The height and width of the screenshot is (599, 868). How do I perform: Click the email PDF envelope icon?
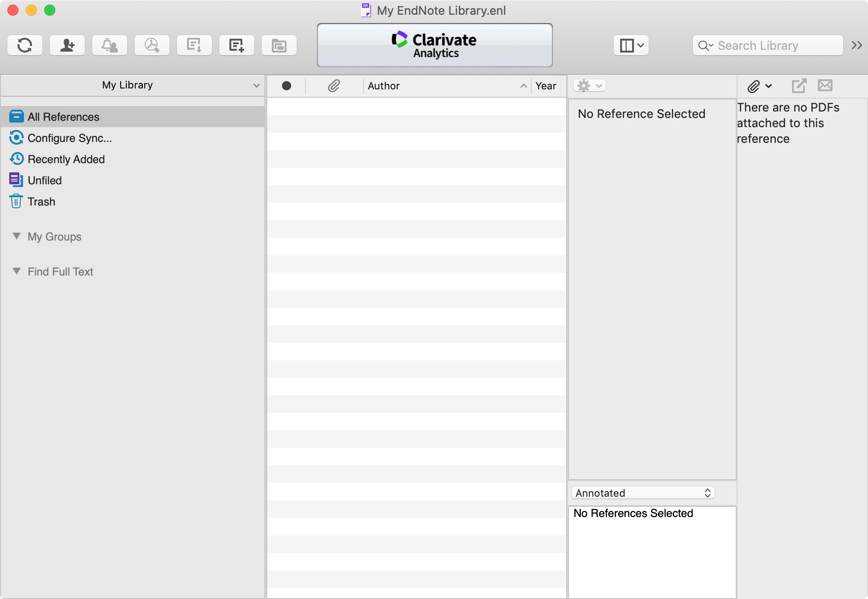(x=825, y=86)
